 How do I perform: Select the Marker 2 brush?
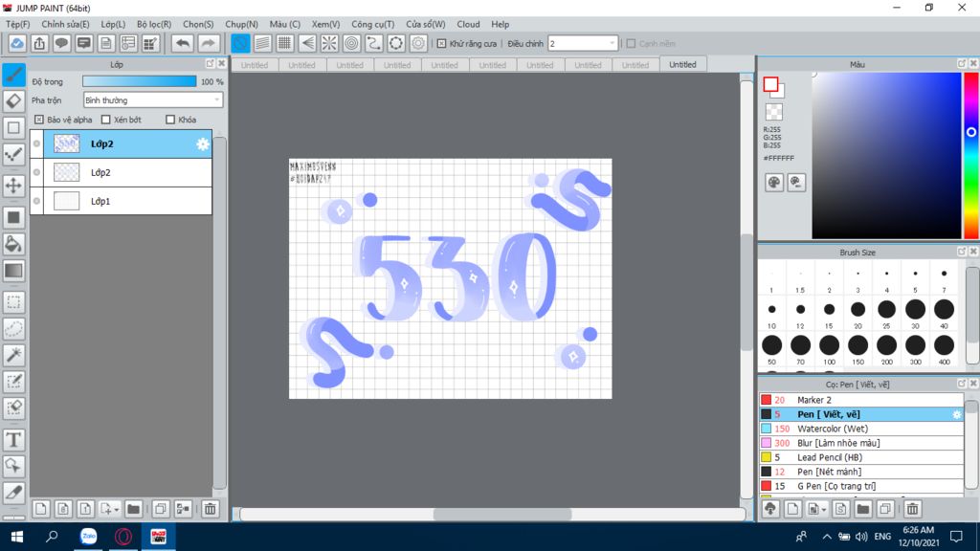pos(861,400)
